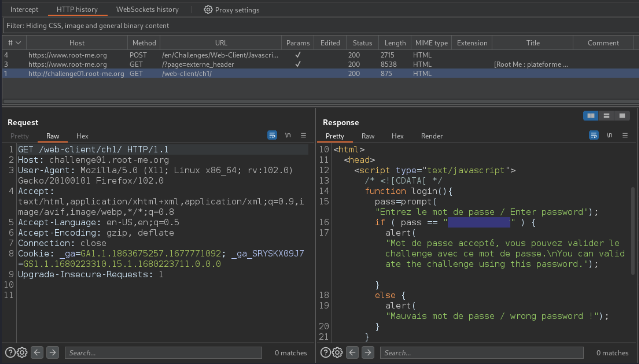Screen dimensions: 639x364
Task: Open Request search help icon
Action: (10, 352)
